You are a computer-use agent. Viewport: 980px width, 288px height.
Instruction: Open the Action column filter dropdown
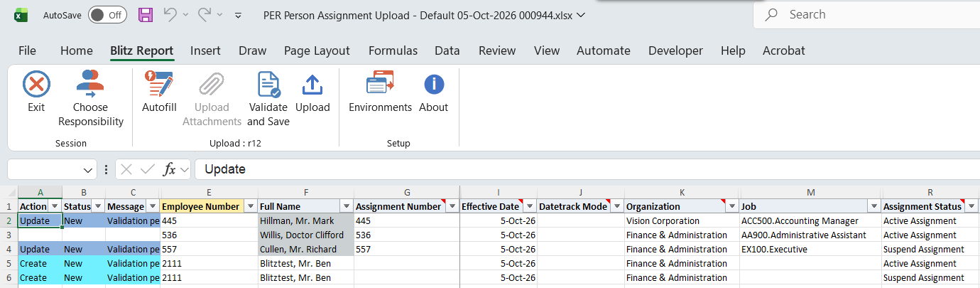[x=55, y=206]
